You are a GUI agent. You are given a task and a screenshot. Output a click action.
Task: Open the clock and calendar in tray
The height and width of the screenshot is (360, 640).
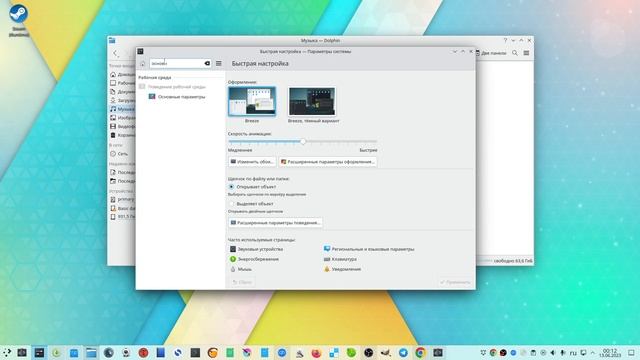click(610, 353)
